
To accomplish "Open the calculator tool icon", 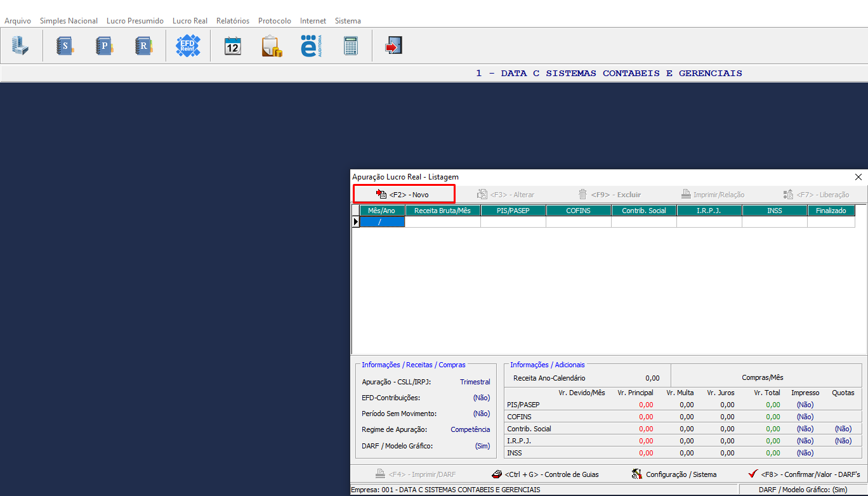I will click(x=350, y=46).
